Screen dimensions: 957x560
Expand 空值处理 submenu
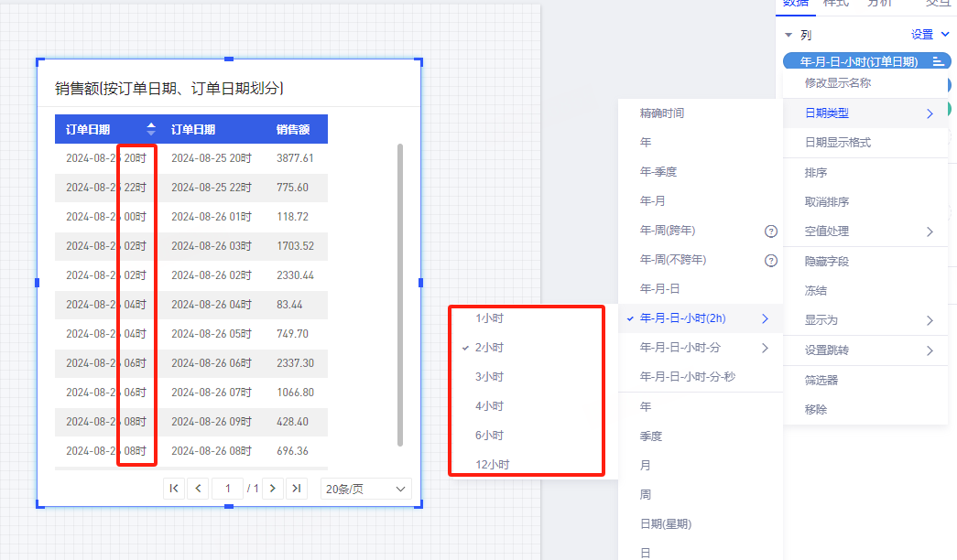(x=930, y=232)
